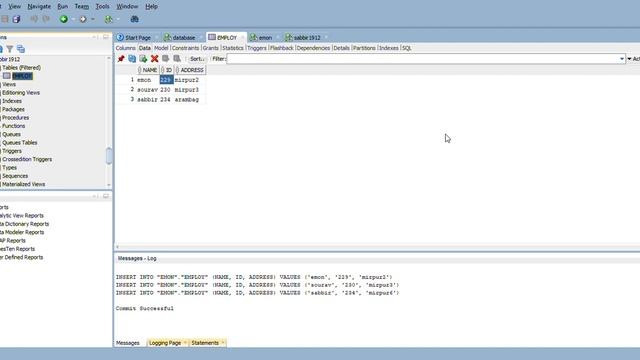Select the cell containing sourav
Viewport: 640px width, 360px height.
coord(147,89)
